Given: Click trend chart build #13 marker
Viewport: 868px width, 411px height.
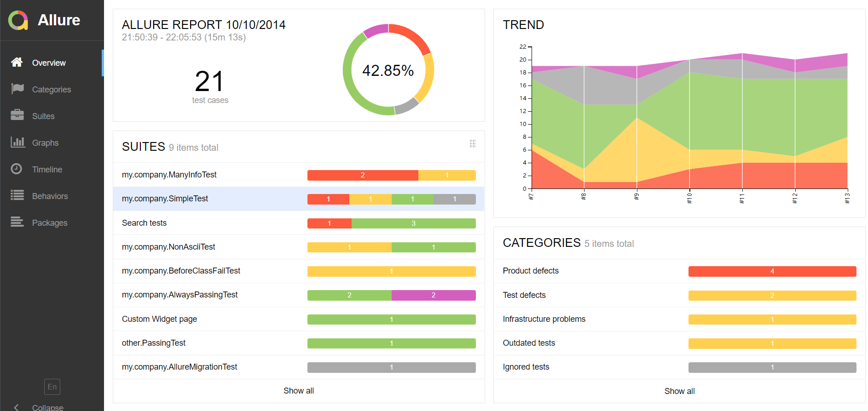Looking at the screenshot, I should 847,198.
